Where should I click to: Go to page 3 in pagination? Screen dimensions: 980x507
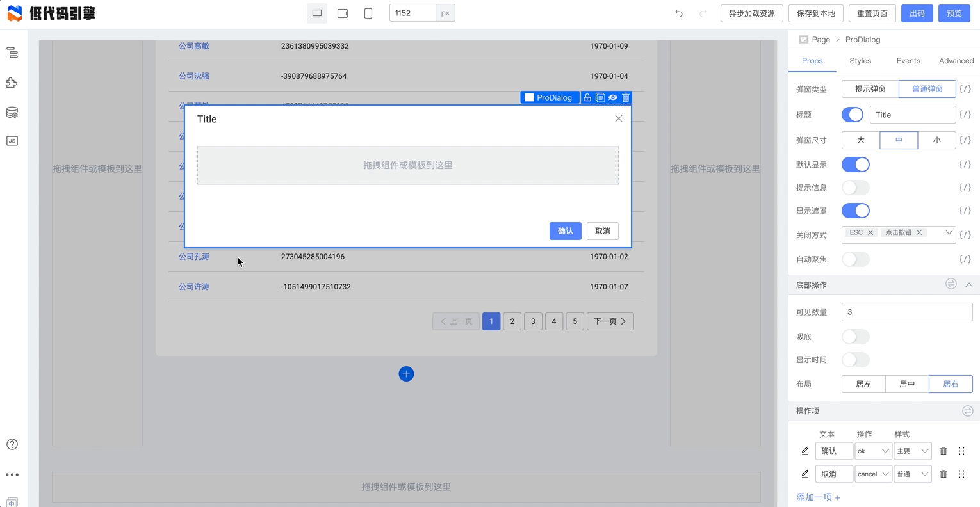click(x=533, y=321)
